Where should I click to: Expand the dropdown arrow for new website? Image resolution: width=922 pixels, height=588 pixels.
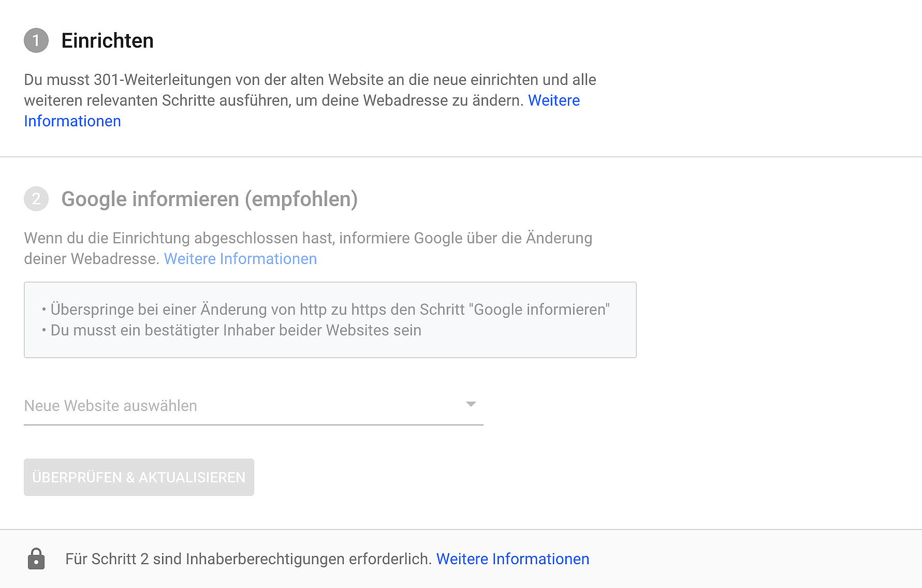(471, 404)
